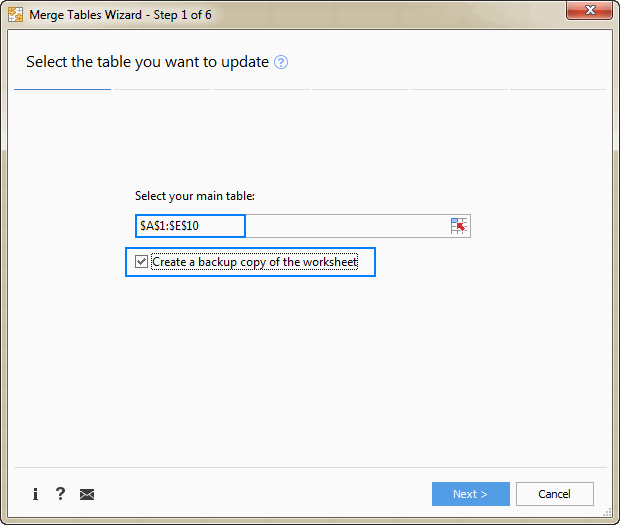Select the first step progress segment
Screen dimensions: 620x525
(62, 90)
